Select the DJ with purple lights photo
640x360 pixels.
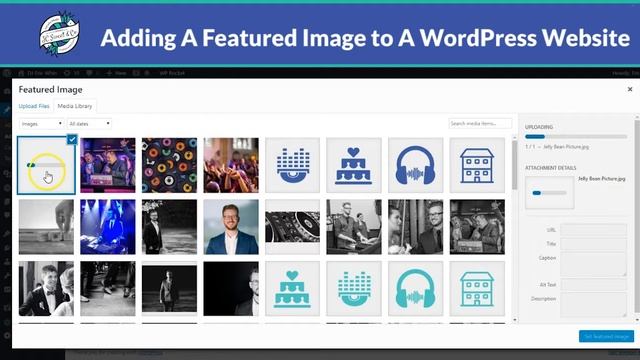click(108, 165)
